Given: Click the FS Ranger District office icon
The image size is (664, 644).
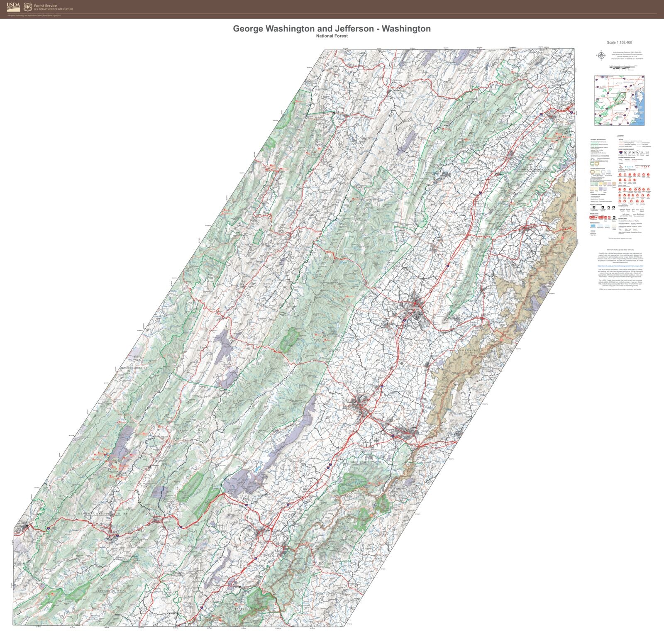Looking at the screenshot, I should 603,207.
